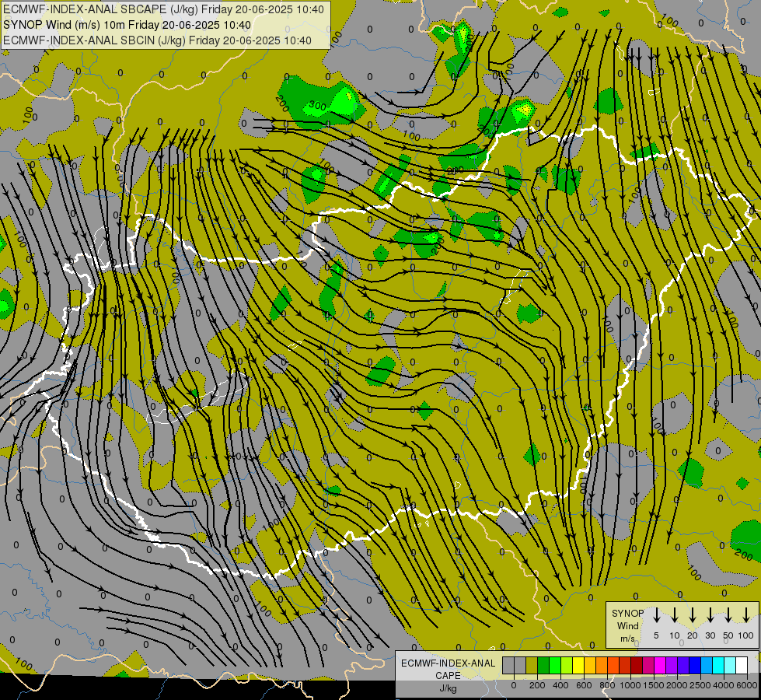This screenshot has width=761, height=700.
Task: Click the 'm/s' unit in wind legend
Action: point(627,639)
